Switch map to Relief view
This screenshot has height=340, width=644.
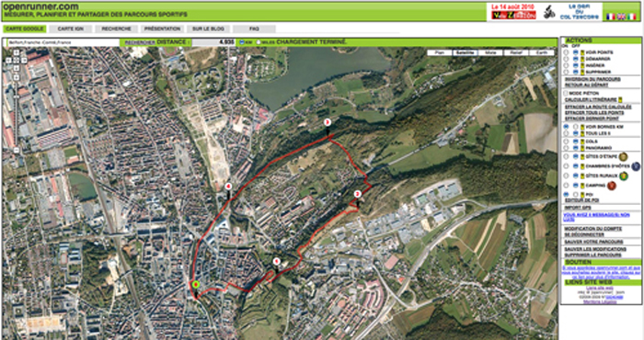[516, 52]
